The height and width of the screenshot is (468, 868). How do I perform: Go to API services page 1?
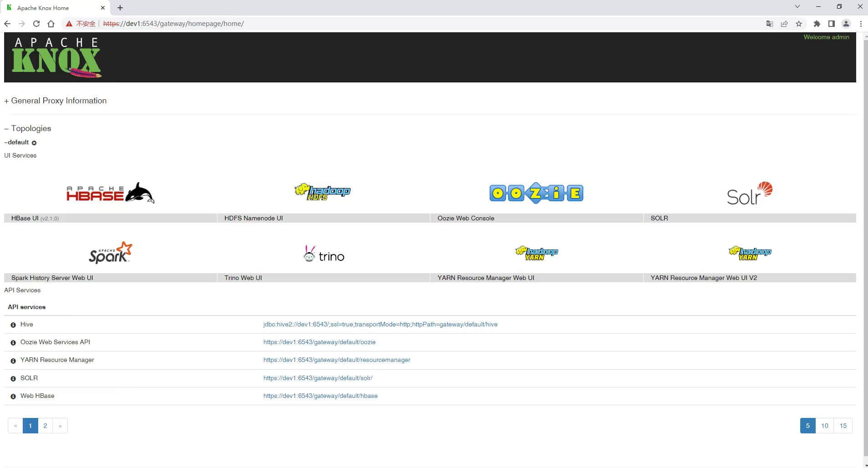30,426
